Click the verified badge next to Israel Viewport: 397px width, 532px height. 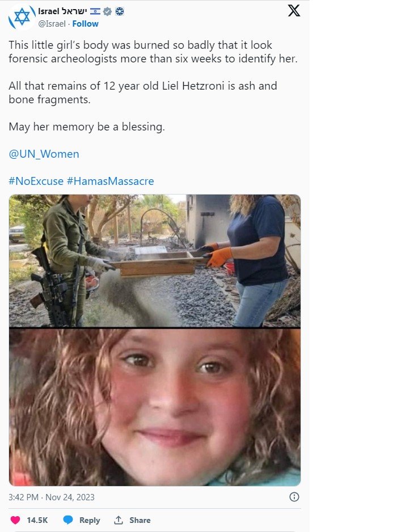tap(108, 11)
